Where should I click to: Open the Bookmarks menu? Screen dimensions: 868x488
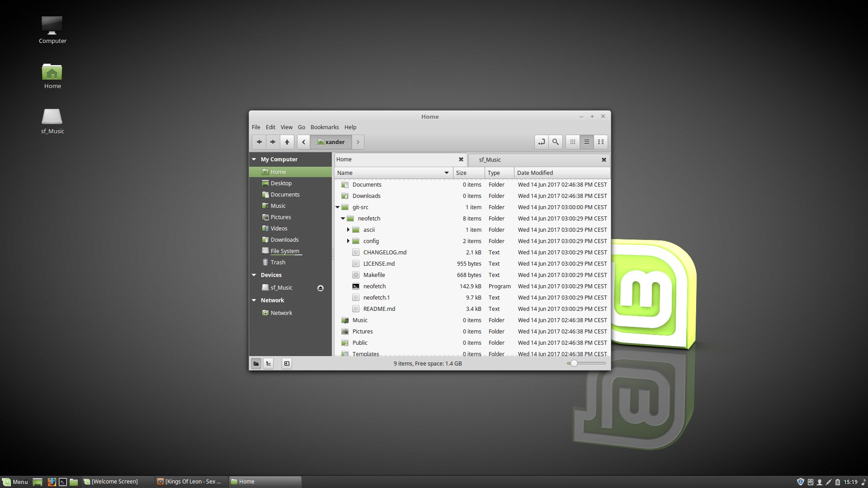pos(324,127)
